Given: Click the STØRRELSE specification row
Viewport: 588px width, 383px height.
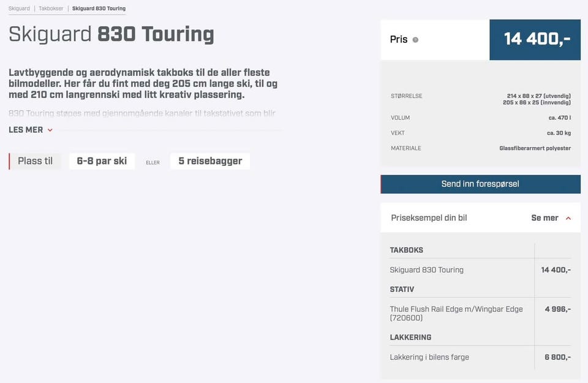Looking at the screenshot, I should pyautogui.click(x=480, y=99).
